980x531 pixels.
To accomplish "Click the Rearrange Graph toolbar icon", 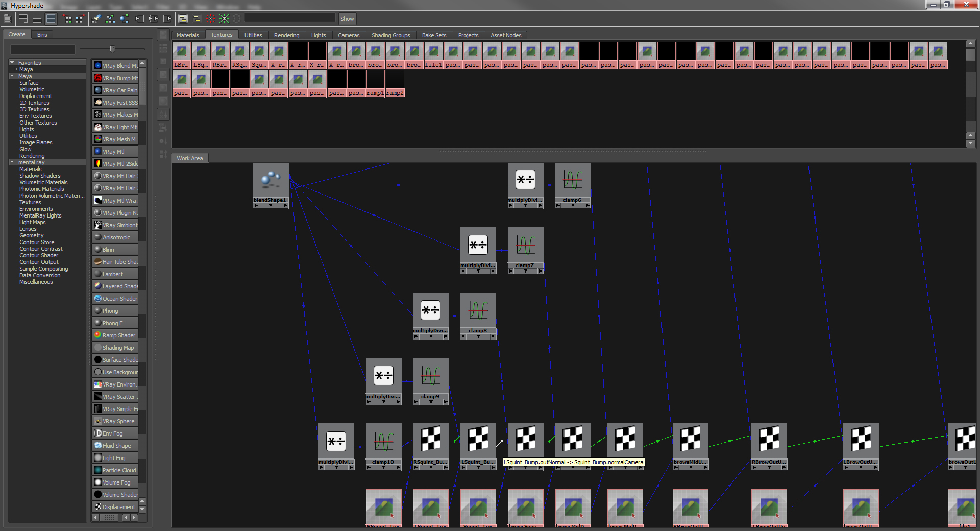I will pyautogui.click(x=110, y=19).
